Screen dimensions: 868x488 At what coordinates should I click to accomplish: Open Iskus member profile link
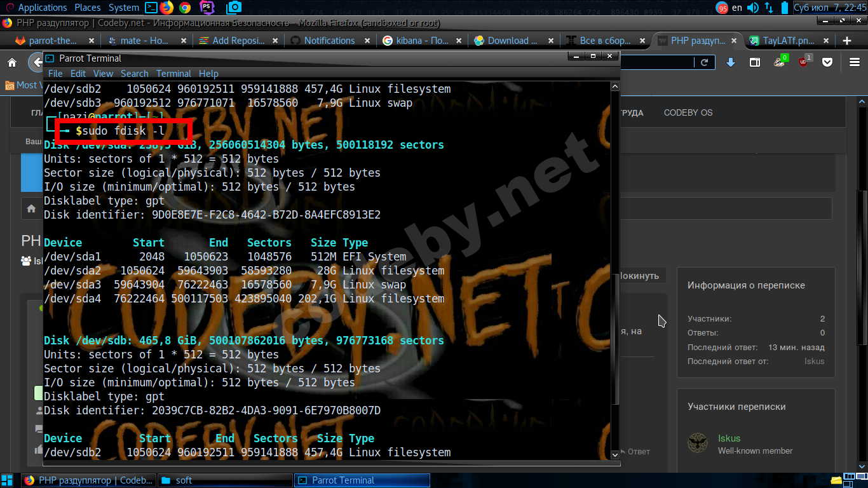[729, 438]
